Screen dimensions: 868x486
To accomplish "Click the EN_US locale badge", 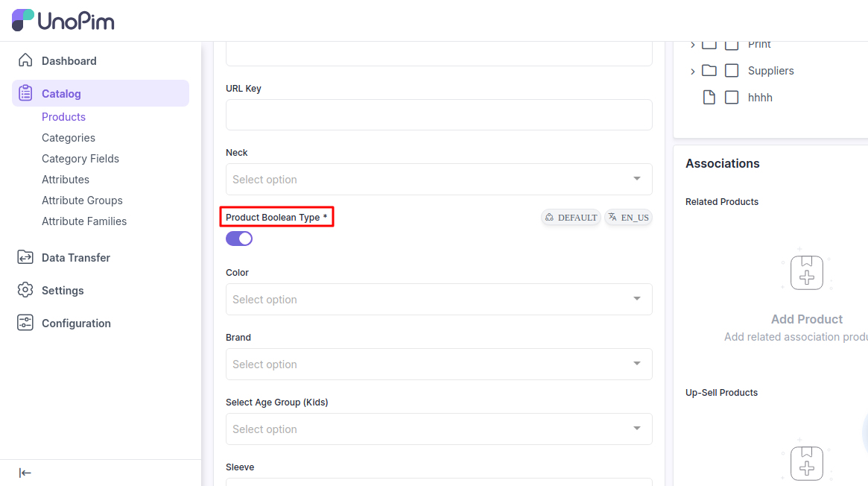I will point(628,218).
